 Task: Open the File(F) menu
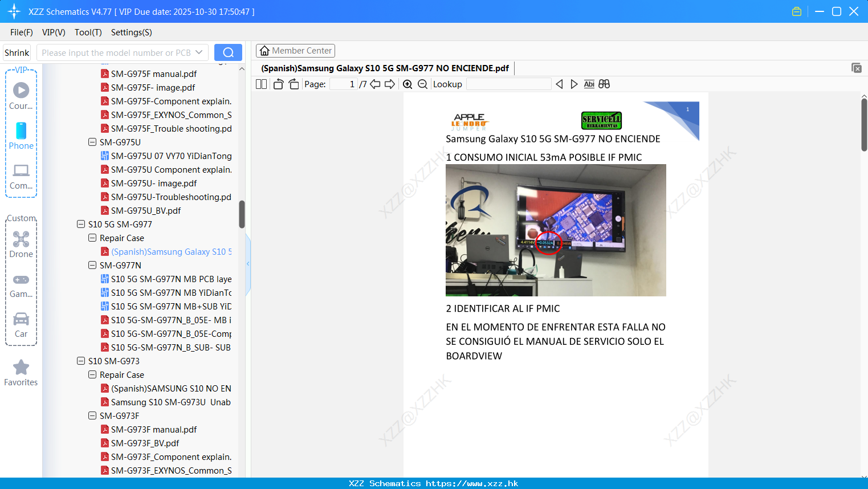click(x=22, y=32)
